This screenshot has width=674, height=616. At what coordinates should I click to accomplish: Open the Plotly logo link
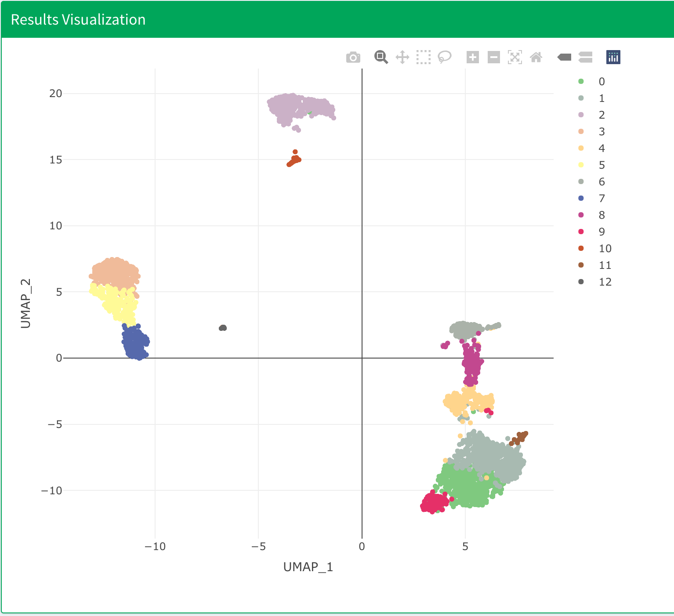pyautogui.click(x=613, y=57)
